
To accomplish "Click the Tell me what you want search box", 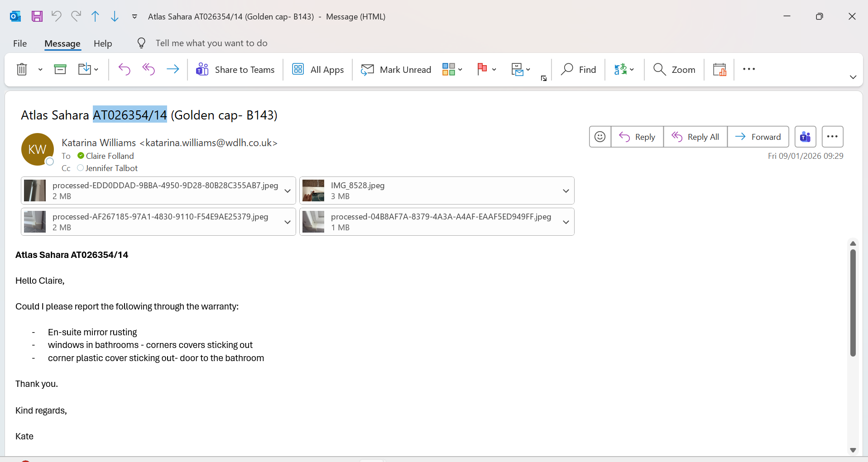I will [x=211, y=43].
